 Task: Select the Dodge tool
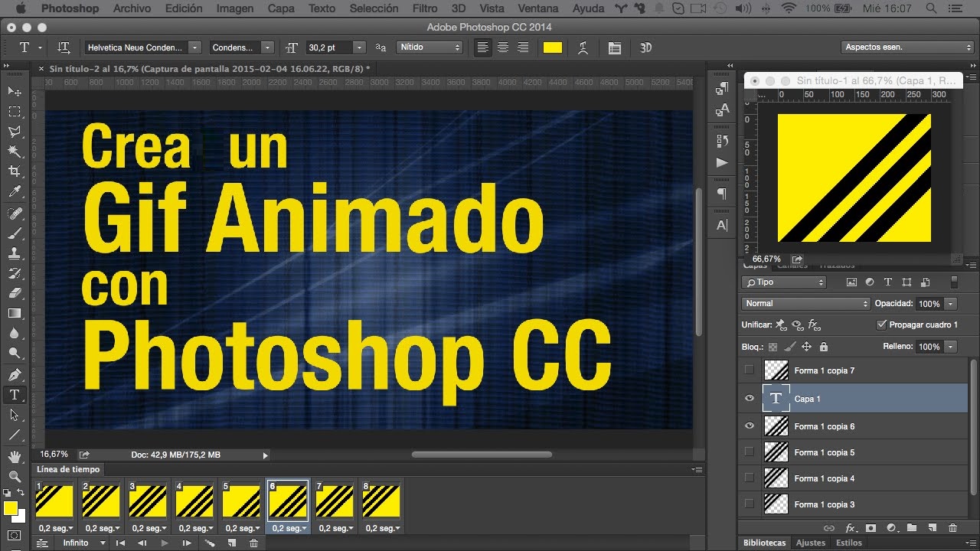point(15,353)
